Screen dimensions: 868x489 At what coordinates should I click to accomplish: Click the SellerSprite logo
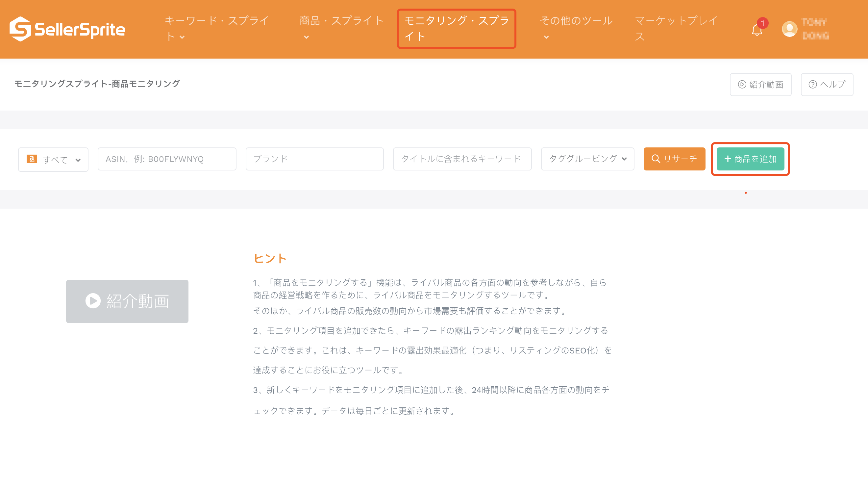pos(67,29)
